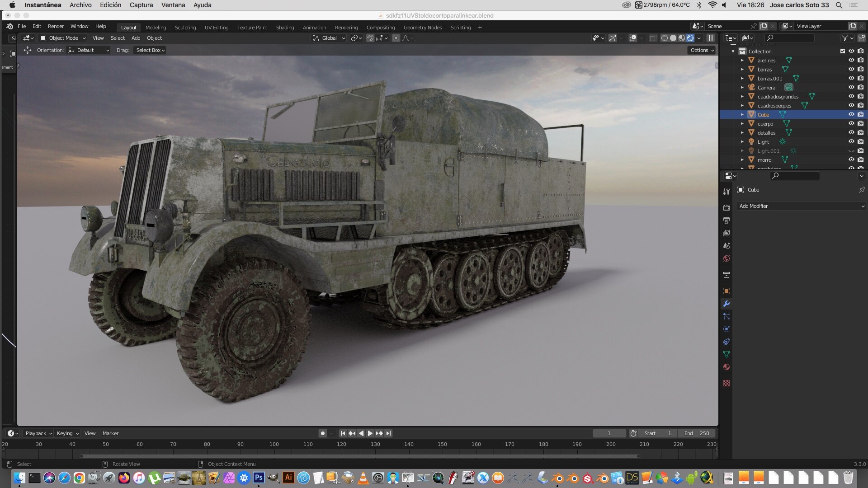Screen dimensions: 868x488
Task: Switch to the Geometry Nodes workspace tab
Action: [423, 28]
